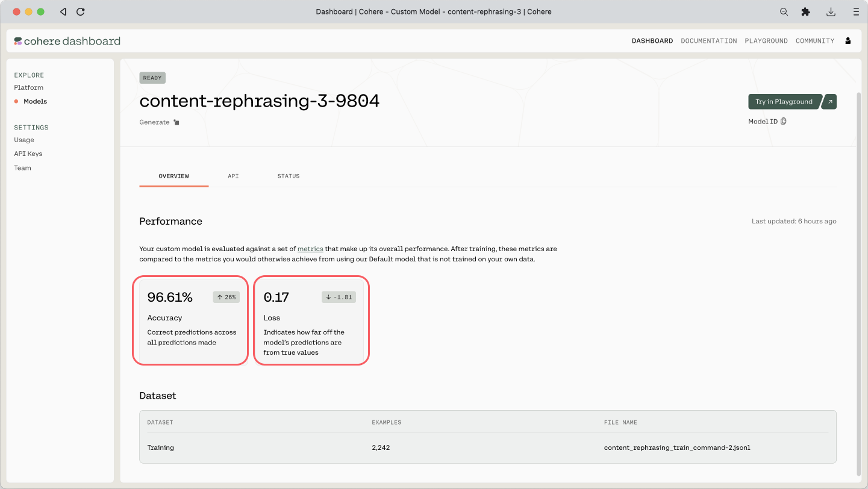Open the user profile icon

pyautogui.click(x=848, y=41)
